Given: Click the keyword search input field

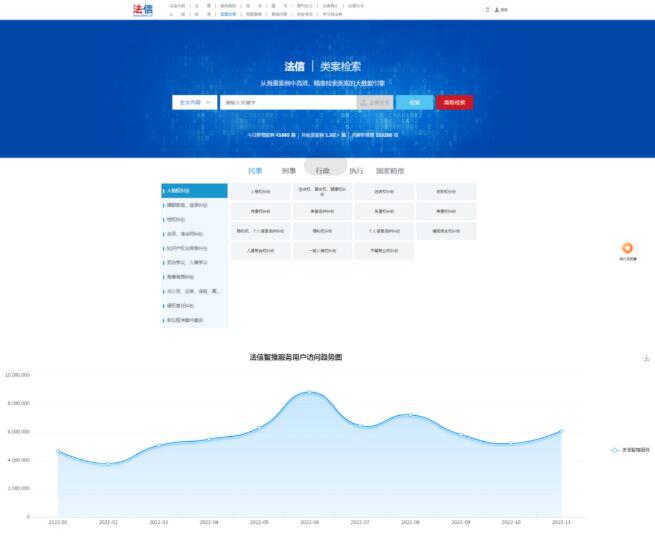Looking at the screenshot, I should (x=288, y=102).
